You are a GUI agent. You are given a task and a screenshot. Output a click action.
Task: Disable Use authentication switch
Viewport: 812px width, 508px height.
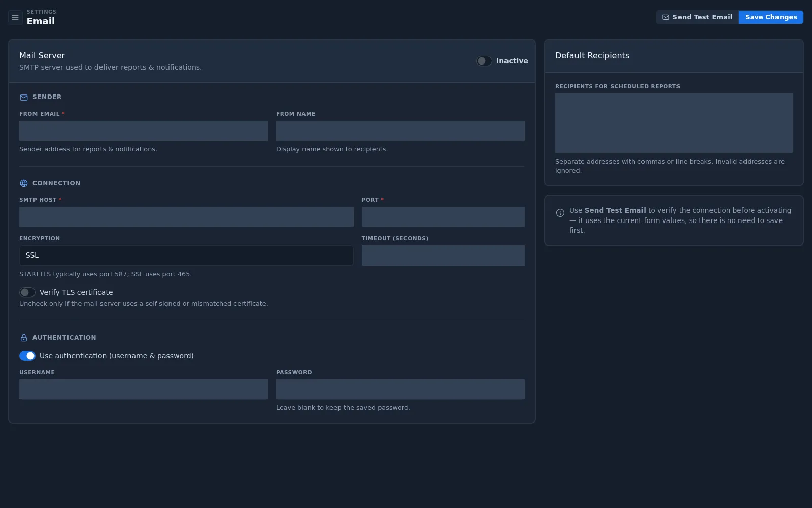click(x=27, y=356)
